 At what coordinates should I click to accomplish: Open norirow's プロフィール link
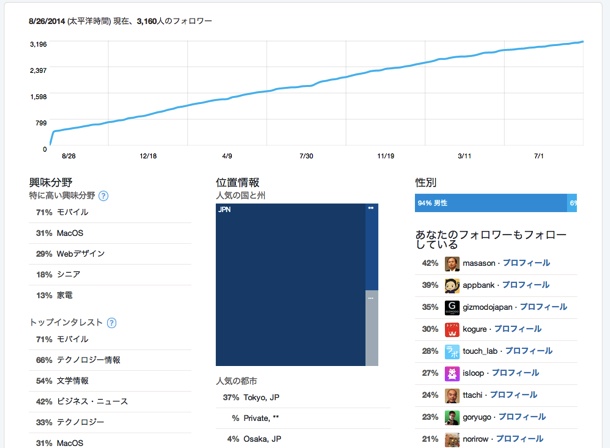coord(520,439)
